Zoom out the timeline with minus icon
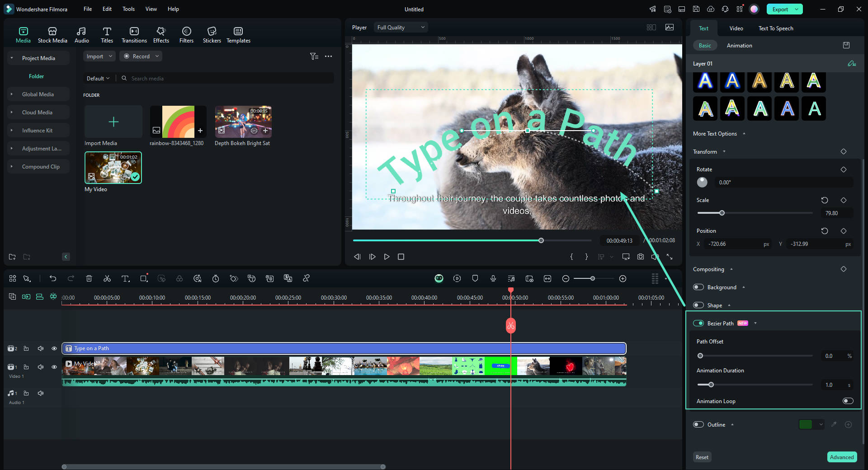 click(x=566, y=278)
